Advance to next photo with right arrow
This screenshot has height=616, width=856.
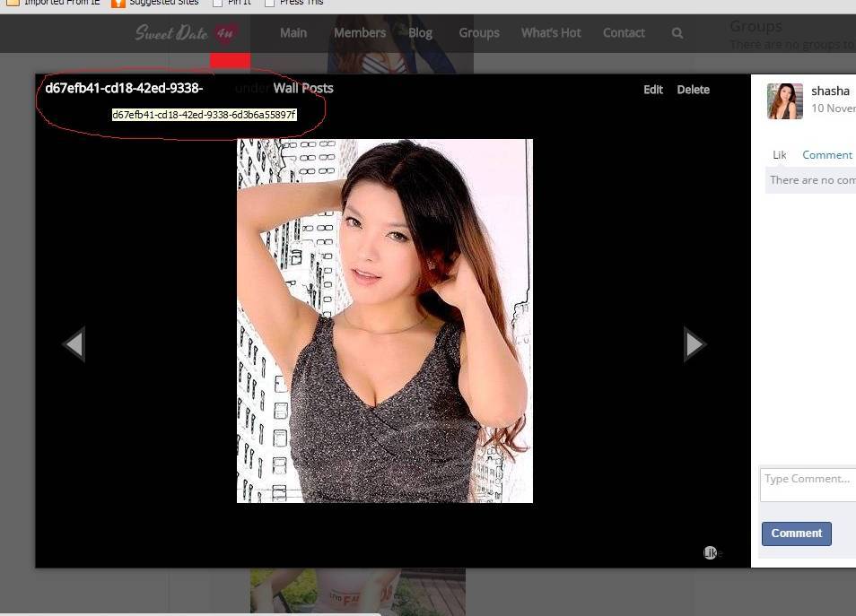pyautogui.click(x=694, y=343)
